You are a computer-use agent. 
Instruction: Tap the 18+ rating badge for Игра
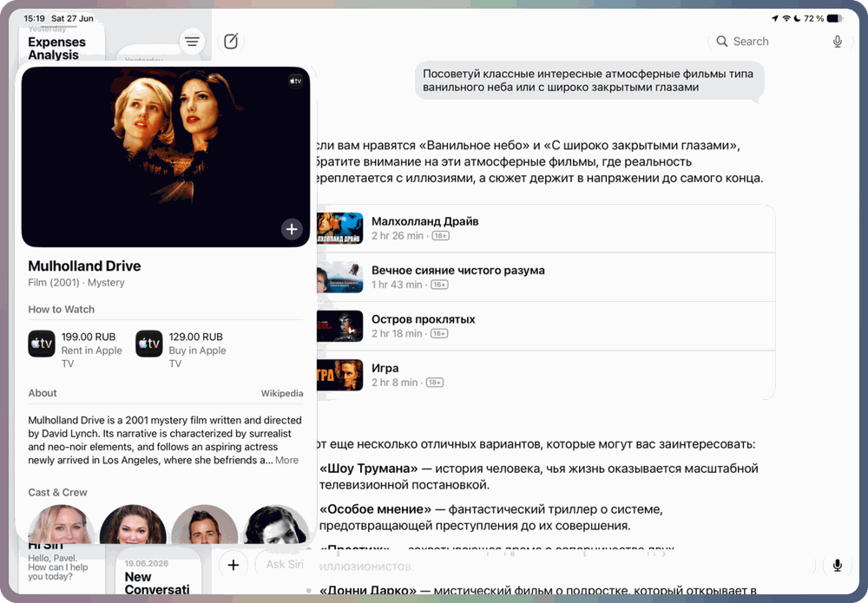(x=435, y=383)
